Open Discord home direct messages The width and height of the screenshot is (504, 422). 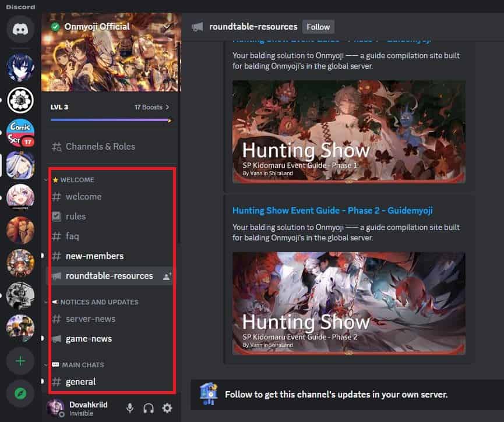[20, 30]
